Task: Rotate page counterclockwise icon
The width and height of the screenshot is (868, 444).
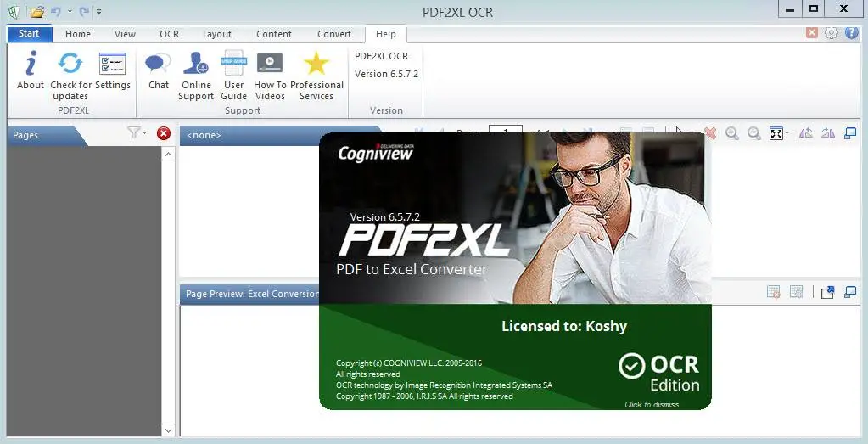Action: click(806, 133)
